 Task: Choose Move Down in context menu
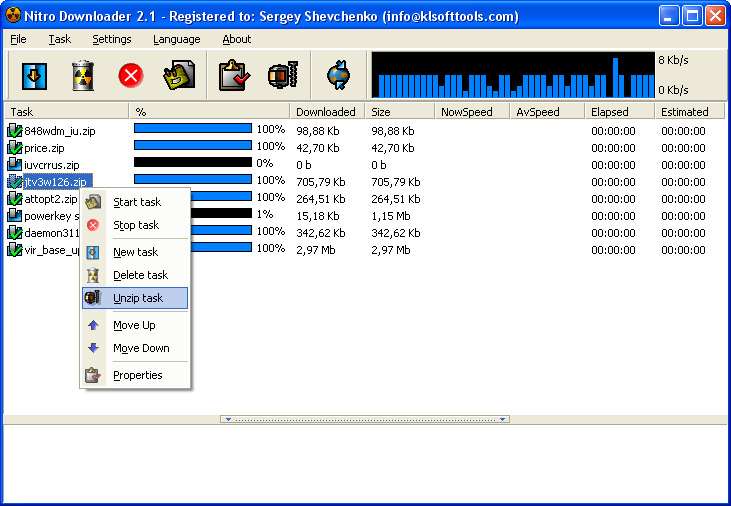(135, 348)
